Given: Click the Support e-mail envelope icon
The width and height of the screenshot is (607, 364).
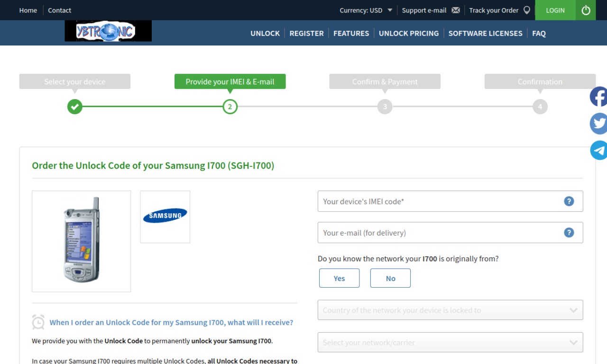Looking at the screenshot, I should click(x=456, y=10).
